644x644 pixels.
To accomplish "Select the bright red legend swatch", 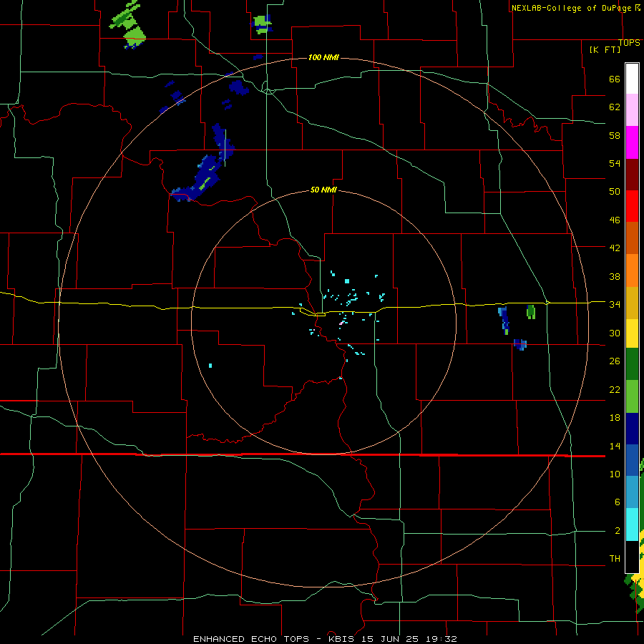I will [632, 206].
